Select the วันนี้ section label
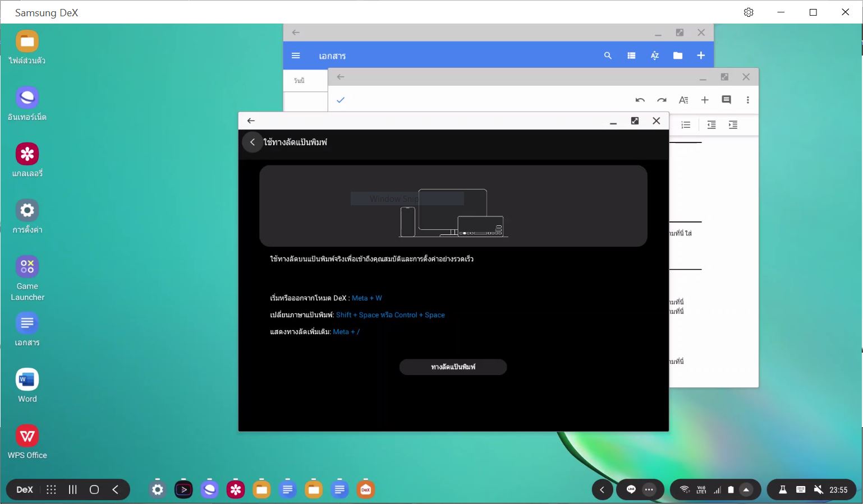This screenshot has width=863, height=504. pyautogui.click(x=299, y=81)
